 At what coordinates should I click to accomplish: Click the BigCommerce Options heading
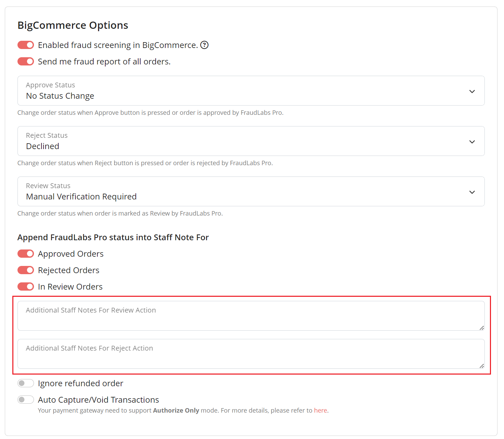(x=73, y=25)
